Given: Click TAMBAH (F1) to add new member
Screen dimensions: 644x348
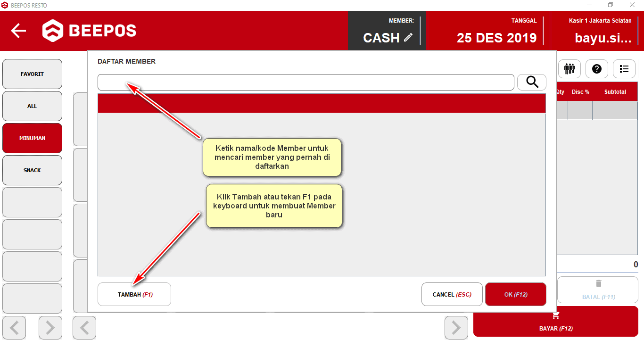Looking at the screenshot, I should click(134, 294).
